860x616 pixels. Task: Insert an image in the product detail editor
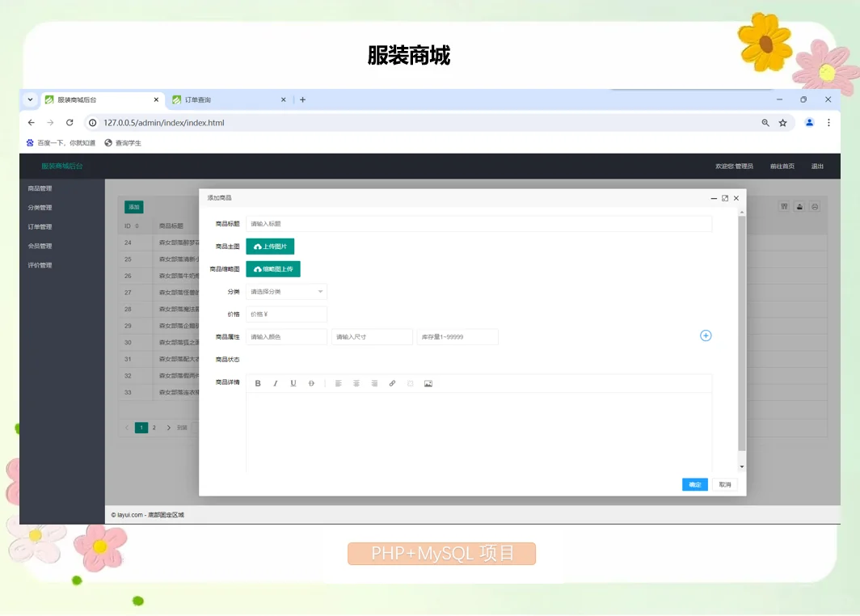pyautogui.click(x=428, y=383)
